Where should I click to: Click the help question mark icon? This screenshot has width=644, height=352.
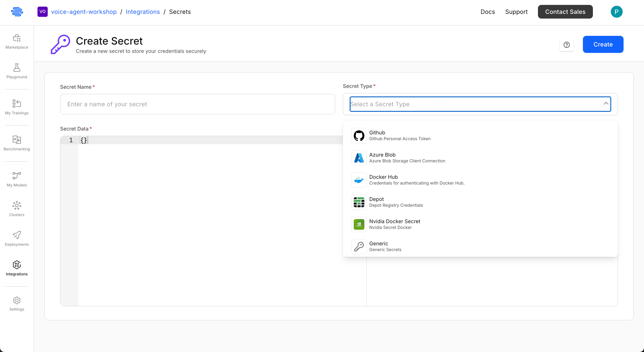click(x=566, y=45)
